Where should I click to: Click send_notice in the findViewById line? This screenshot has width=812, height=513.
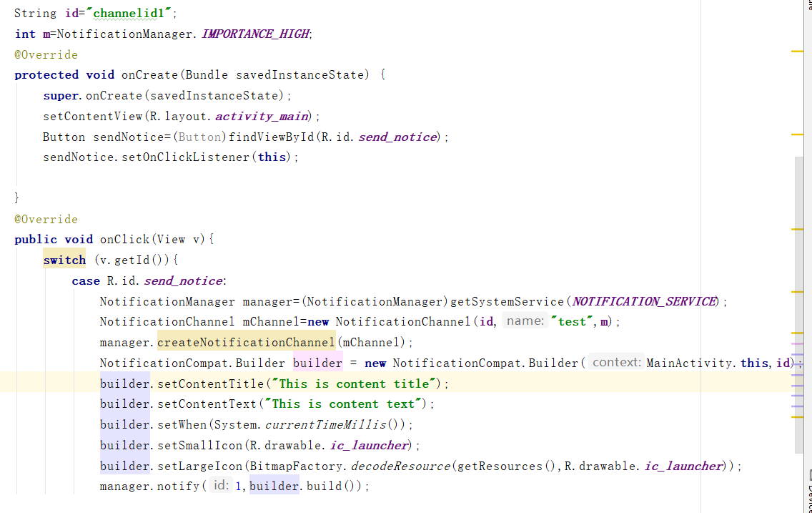click(397, 137)
